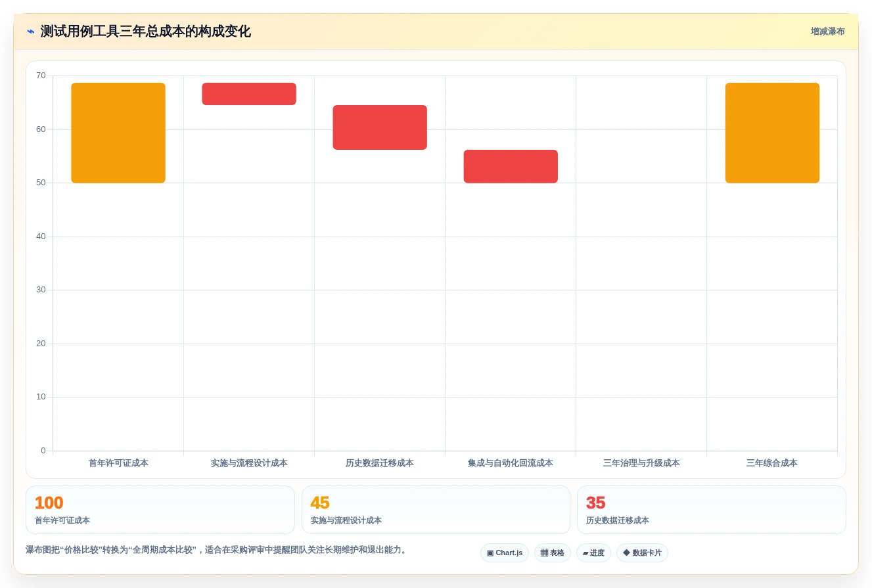
Task: Click the 集成与自动化回流成本 axis label
Action: [511, 463]
